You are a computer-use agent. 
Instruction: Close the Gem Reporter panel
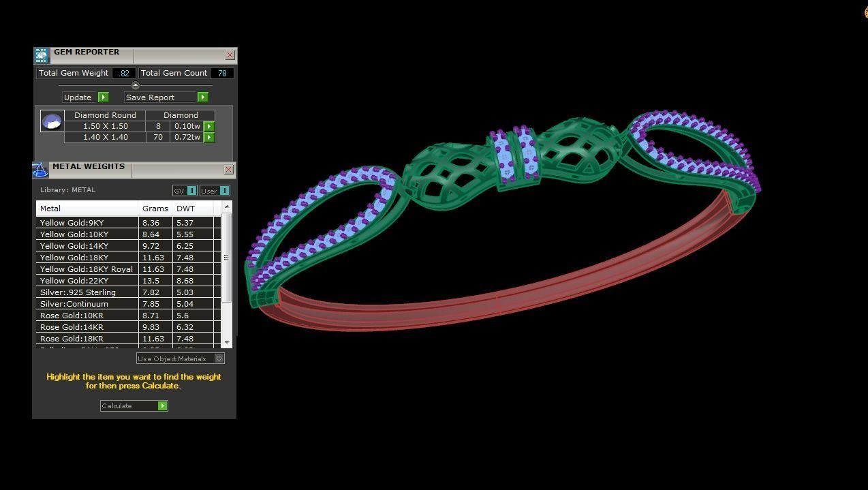click(x=230, y=55)
